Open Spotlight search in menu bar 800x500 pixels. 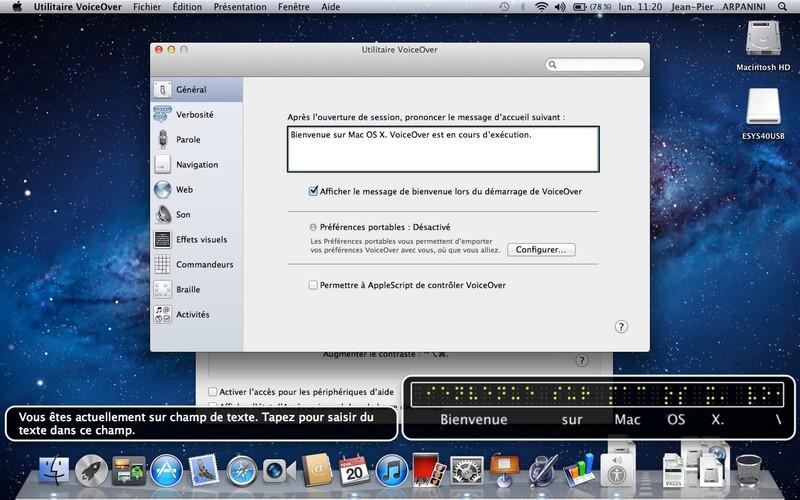point(782,7)
